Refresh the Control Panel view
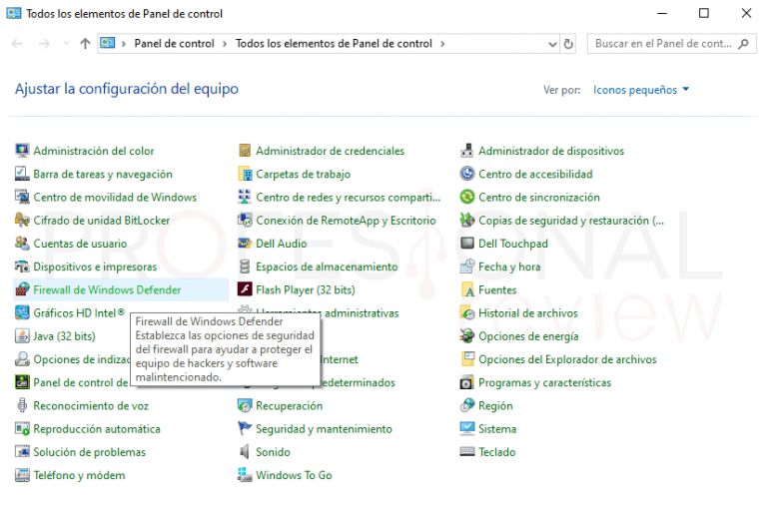This screenshot has width=767, height=532. [568, 44]
